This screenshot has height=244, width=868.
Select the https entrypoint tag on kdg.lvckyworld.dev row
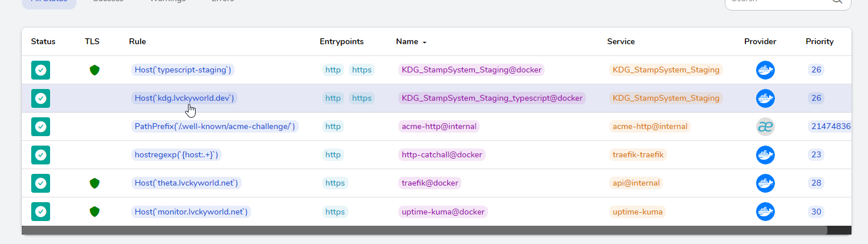point(362,98)
